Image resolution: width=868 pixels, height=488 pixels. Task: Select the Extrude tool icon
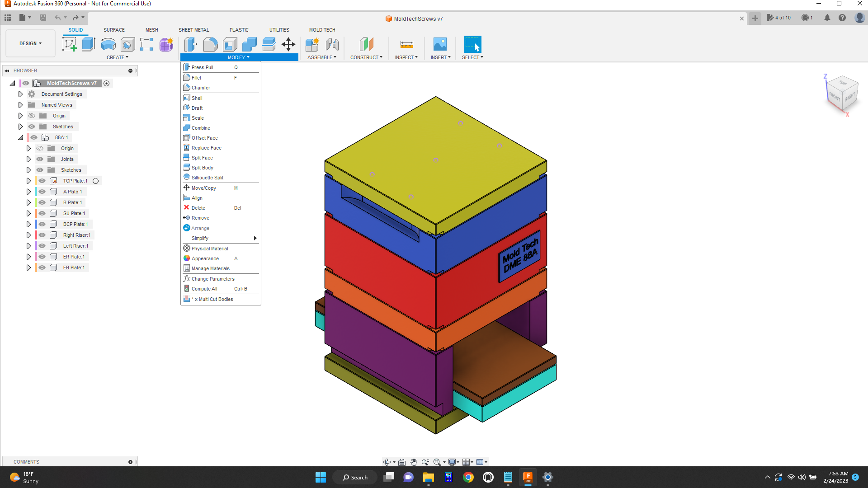click(x=89, y=44)
